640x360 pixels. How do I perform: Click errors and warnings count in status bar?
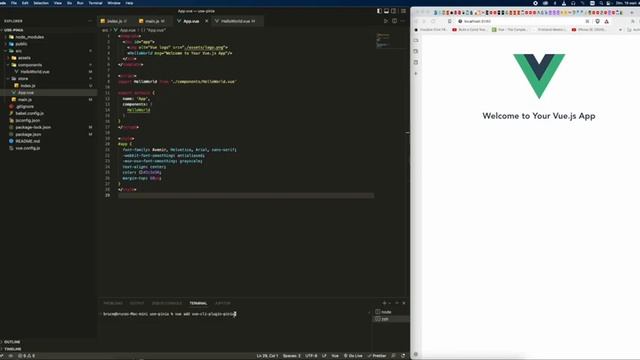[26, 356]
